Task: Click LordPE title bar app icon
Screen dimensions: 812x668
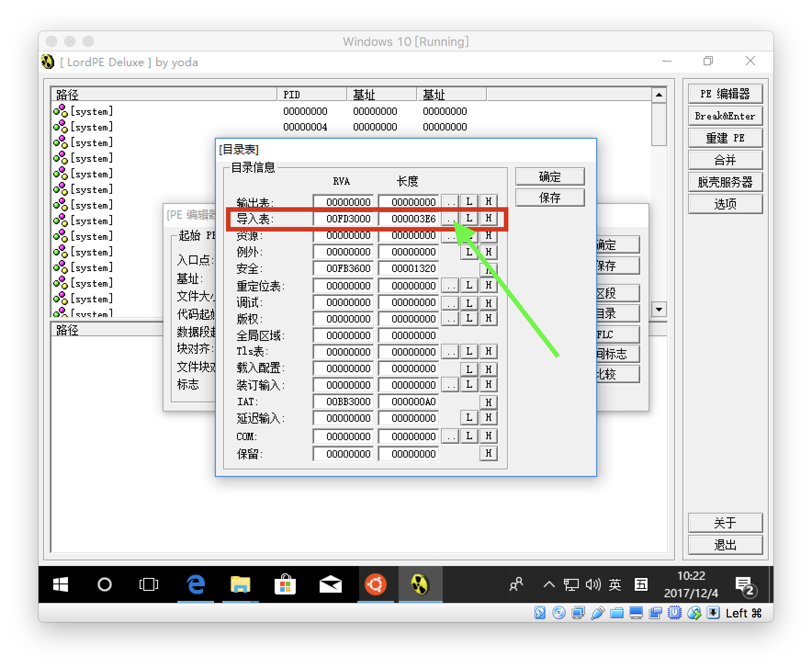Action: [48, 62]
